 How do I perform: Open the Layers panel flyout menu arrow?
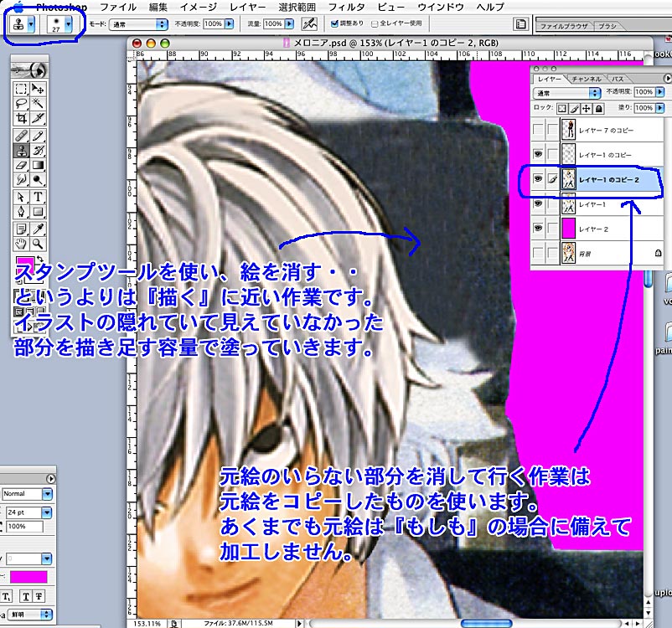[667, 79]
